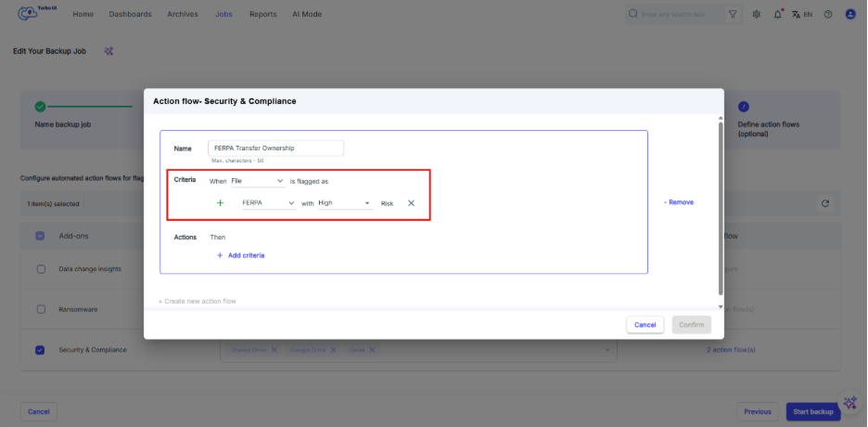Image resolution: width=868 pixels, height=427 pixels.
Task: Open the Reports menu item
Action: (262, 15)
